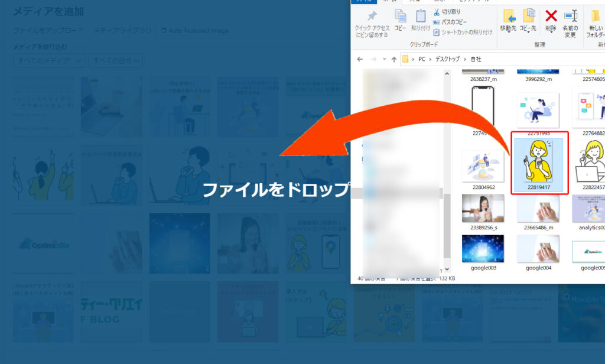Open すべてのメディア filter dropdown in WordPress

pyautogui.click(x=49, y=61)
